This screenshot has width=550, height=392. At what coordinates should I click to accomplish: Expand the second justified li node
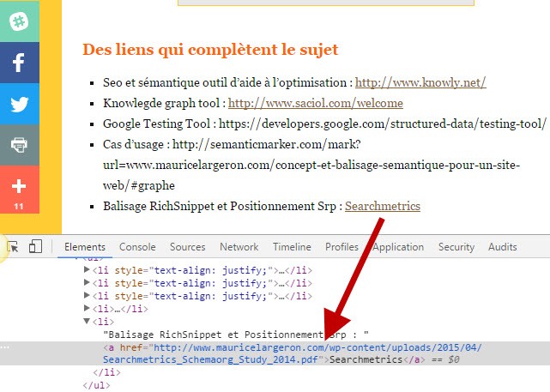pyautogui.click(x=87, y=282)
